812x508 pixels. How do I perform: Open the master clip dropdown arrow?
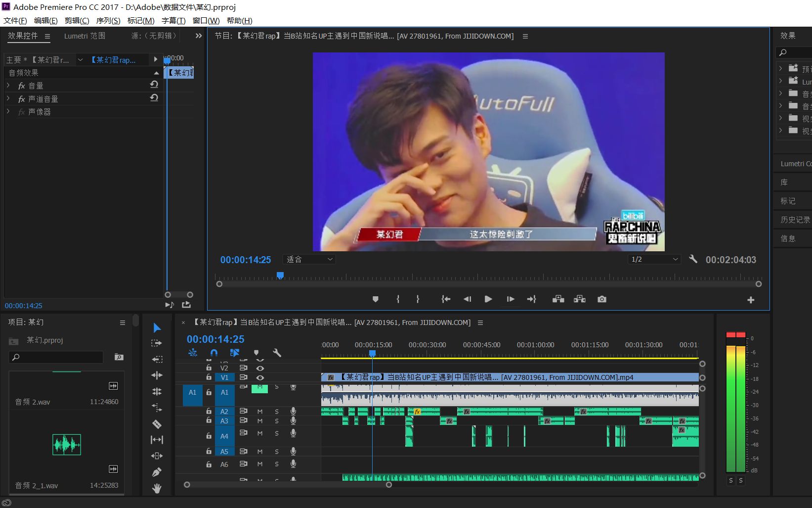80,60
